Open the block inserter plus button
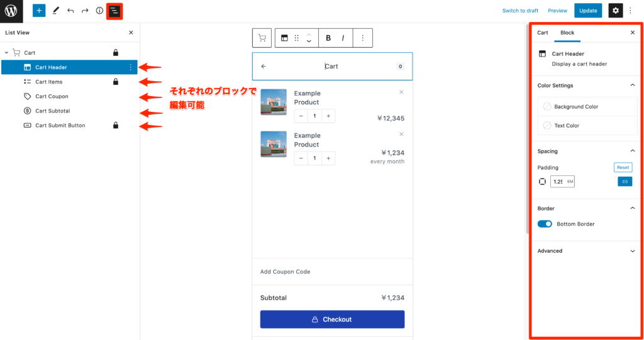This screenshot has width=644, height=340. pyautogui.click(x=39, y=11)
